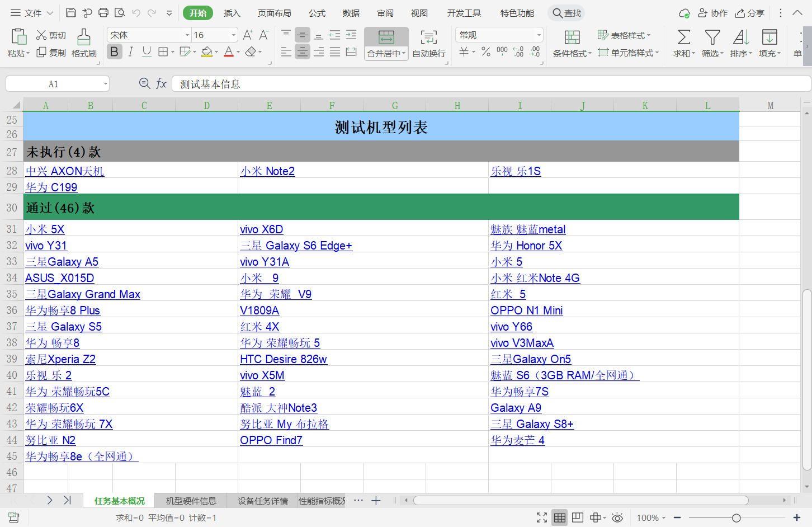Toggle eye protection mode icon
The image size is (812, 527).
pos(617,517)
